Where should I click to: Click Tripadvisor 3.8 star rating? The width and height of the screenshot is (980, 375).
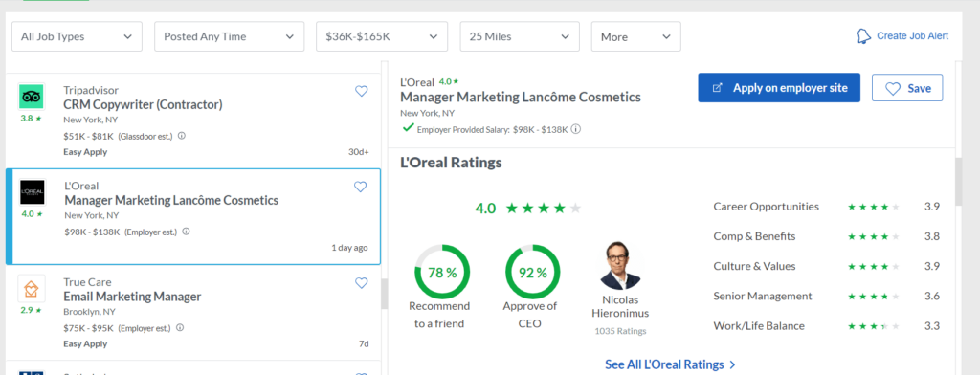pyautogui.click(x=32, y=118)
